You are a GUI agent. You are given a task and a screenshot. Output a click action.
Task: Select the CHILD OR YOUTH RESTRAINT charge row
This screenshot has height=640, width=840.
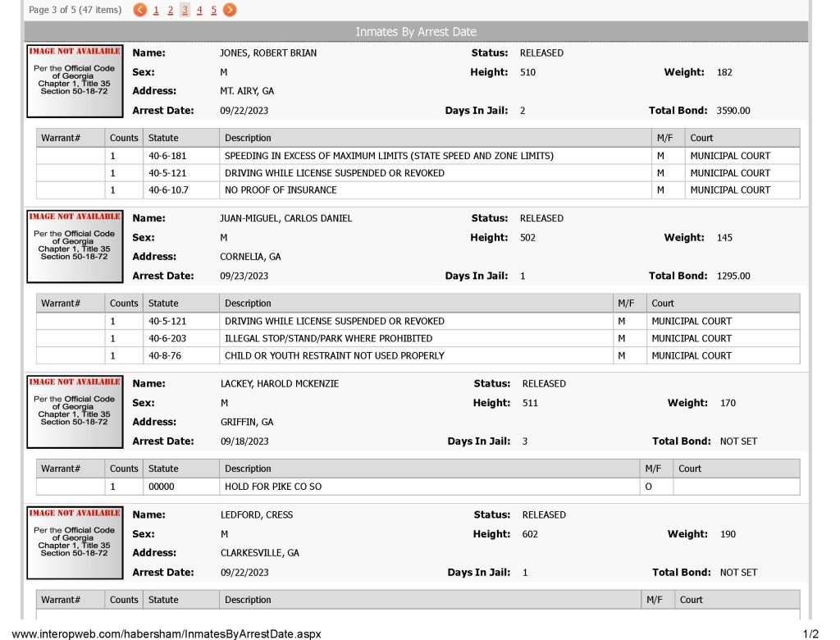[418, 356]
